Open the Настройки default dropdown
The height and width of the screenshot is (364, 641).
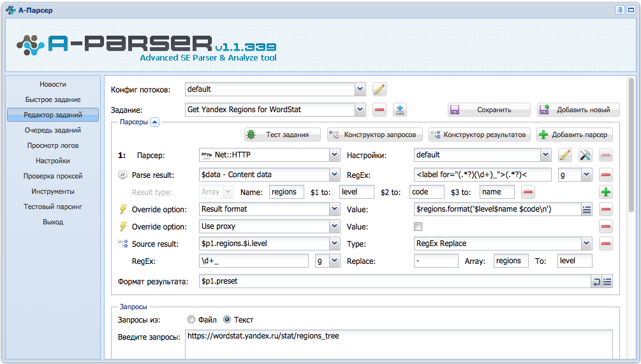545,155
